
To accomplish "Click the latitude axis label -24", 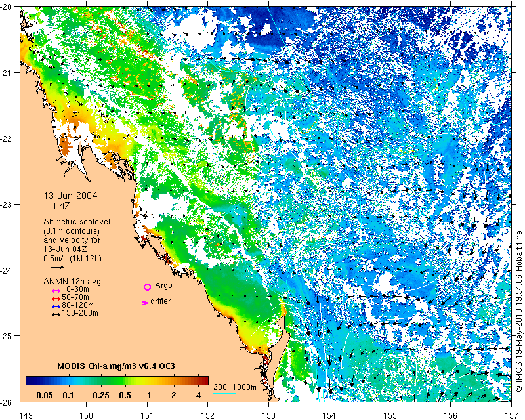I will click(x=6, y=270).
